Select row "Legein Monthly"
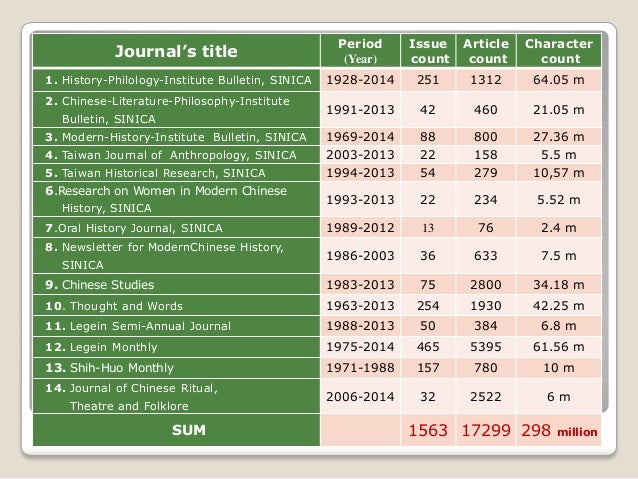The height and width of the screenshot is (479, 638). point(317,347)
